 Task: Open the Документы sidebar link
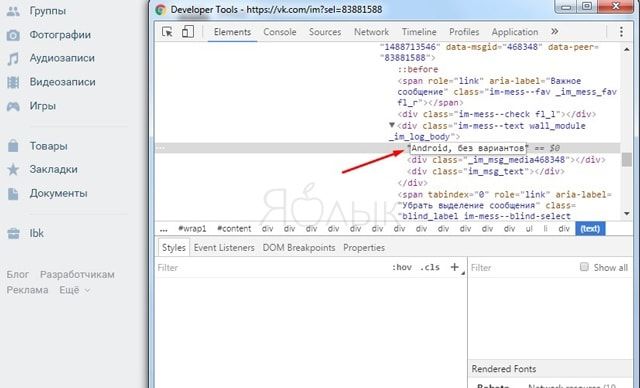(x=58, y=193)
